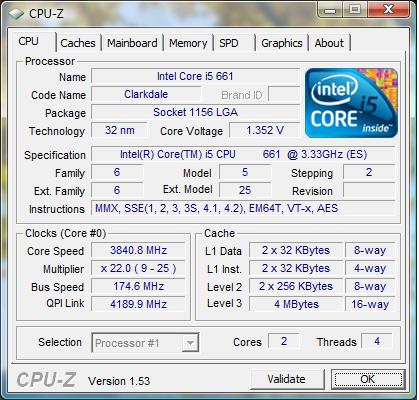Open the Mainboard tab
Screen dimensions: 419x400
[132, 43]
